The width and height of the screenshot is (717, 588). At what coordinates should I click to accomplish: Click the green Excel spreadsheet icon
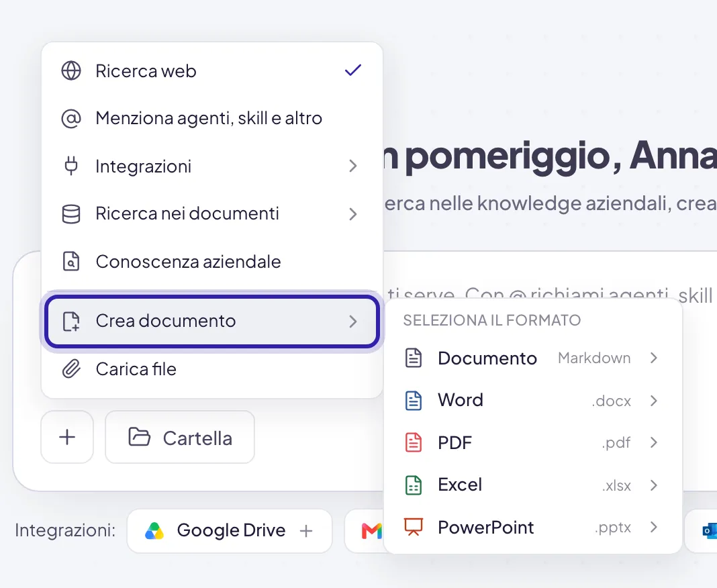coord(414,485)
